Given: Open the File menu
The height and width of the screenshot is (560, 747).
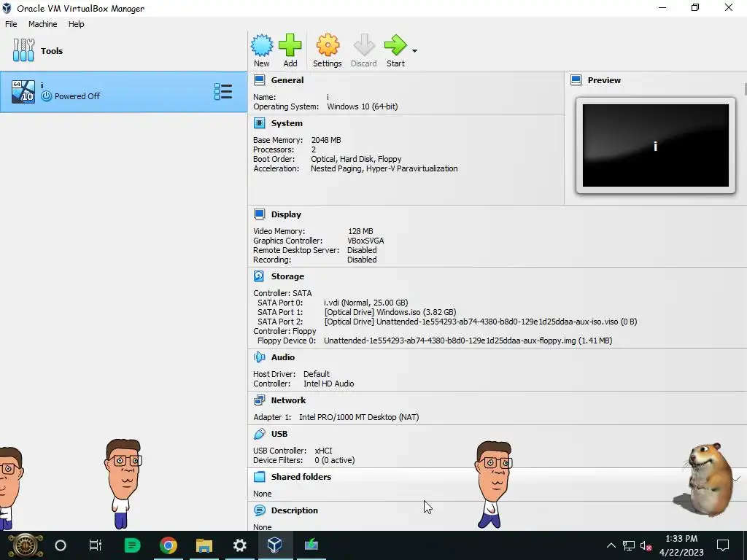Looking at the screenshot, I should click(11, 24).
